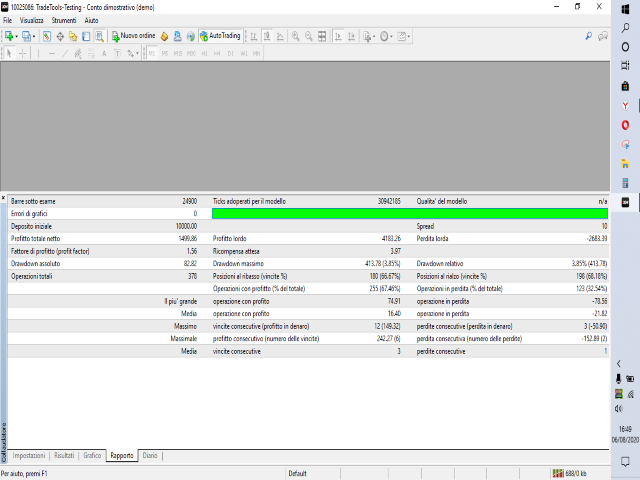640x480 pixels.
Task: Select the Fibonacci retracement tool
Action: pos(91,53)
